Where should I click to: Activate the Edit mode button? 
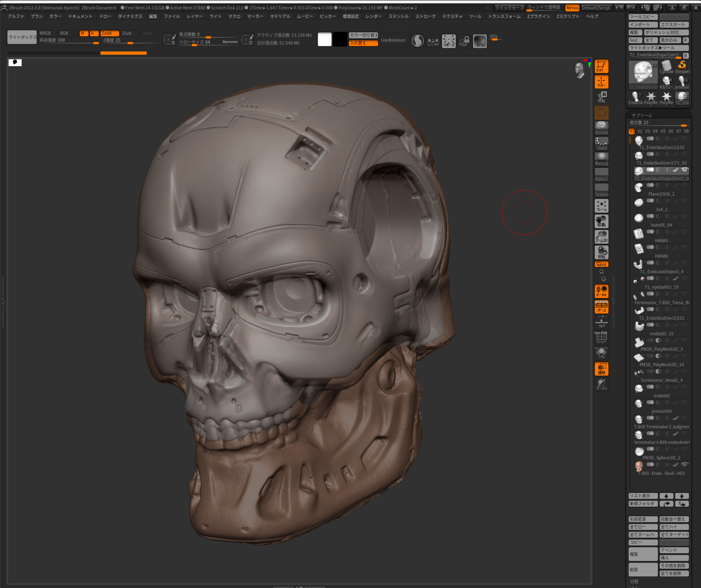point(601,66)
